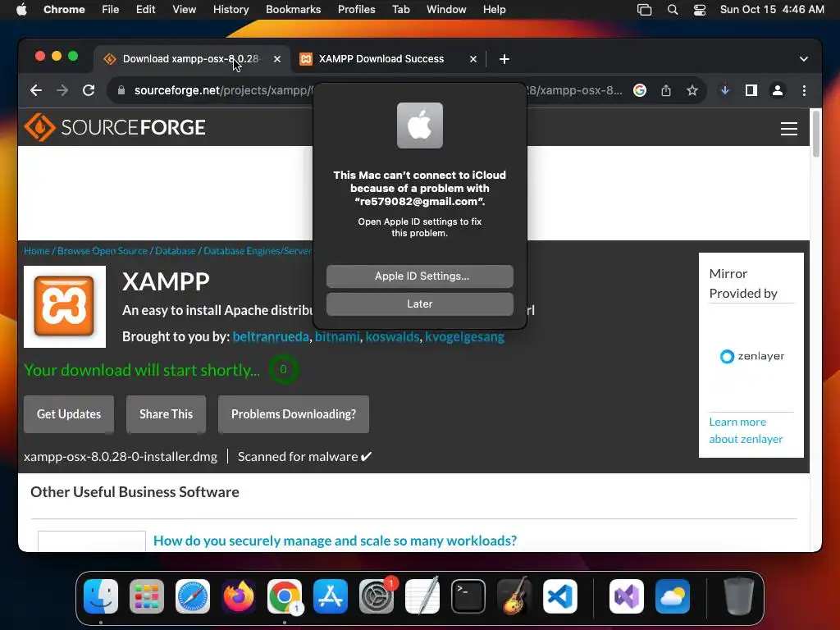Screen dimensions: 840x630
Task: Open the Chrome three-dot menu
Action: tap(804, 90)
